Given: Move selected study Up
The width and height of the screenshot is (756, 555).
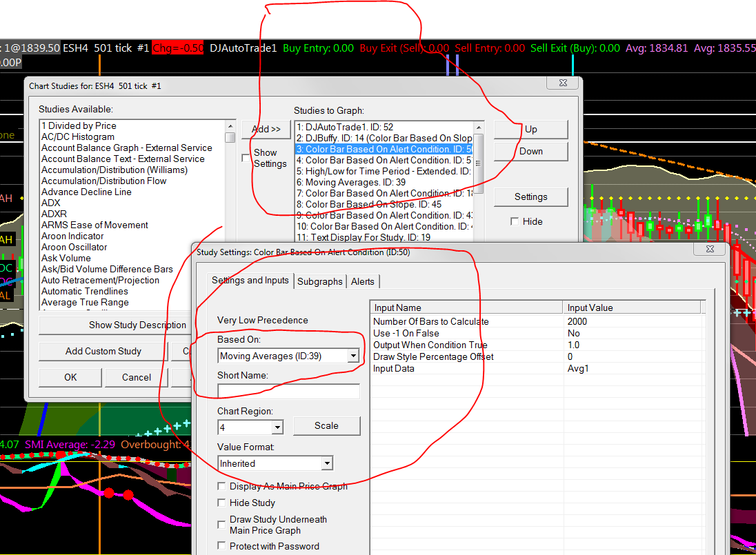Looking at the screenshot, I should pos(530,129).
